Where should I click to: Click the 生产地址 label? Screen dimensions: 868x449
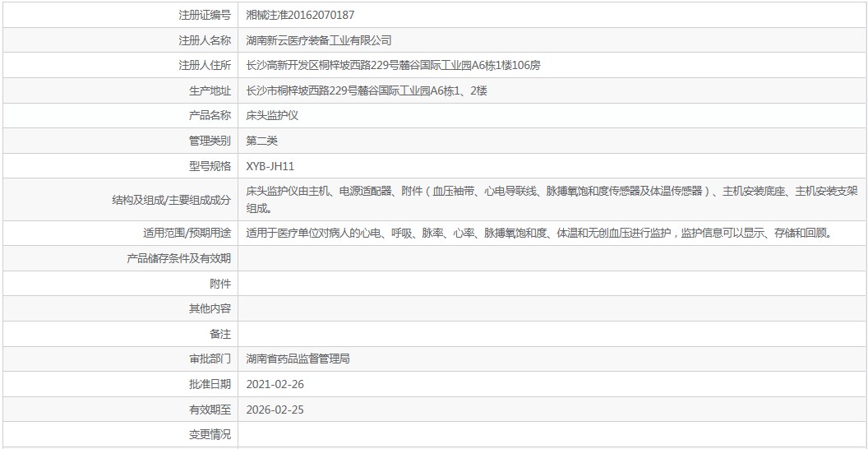pyautogui.click(x=210, y=90)
